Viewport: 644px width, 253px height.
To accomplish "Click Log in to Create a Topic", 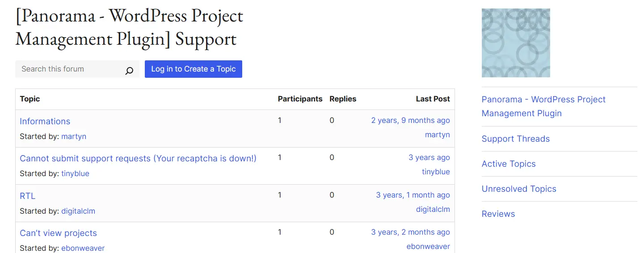I will 194,69.
